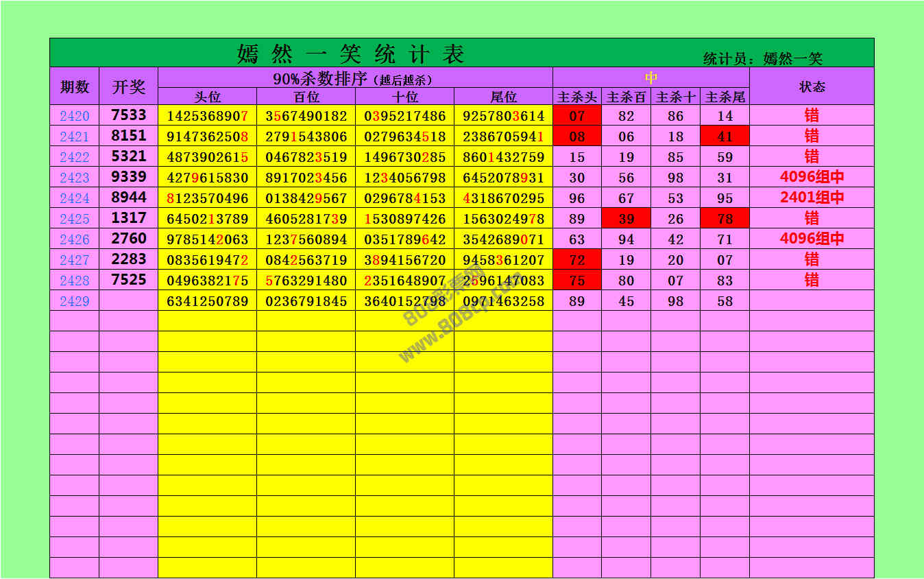Select the 主杀头 column header
Screen dimensions: 924x579
click(x=576, y=97)
